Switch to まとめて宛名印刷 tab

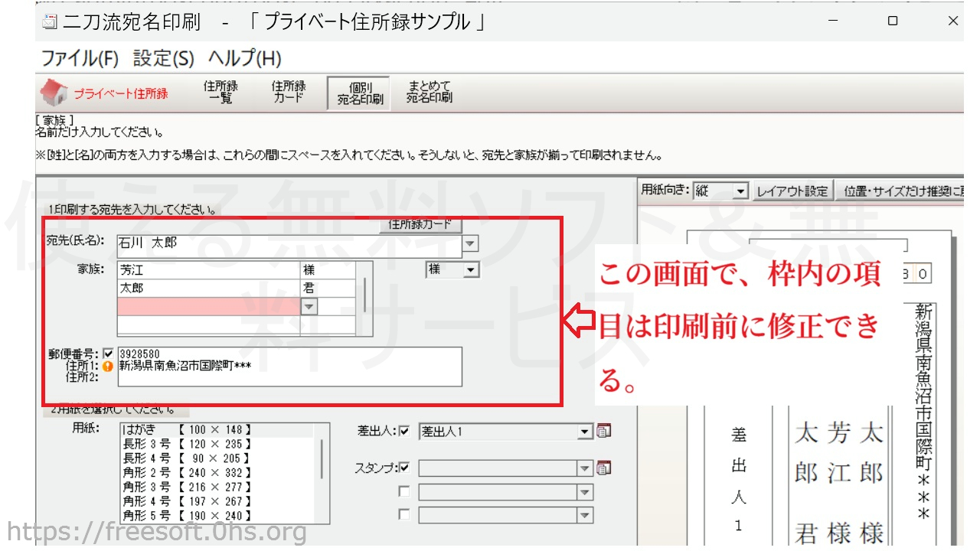click(x=429, y=92)
